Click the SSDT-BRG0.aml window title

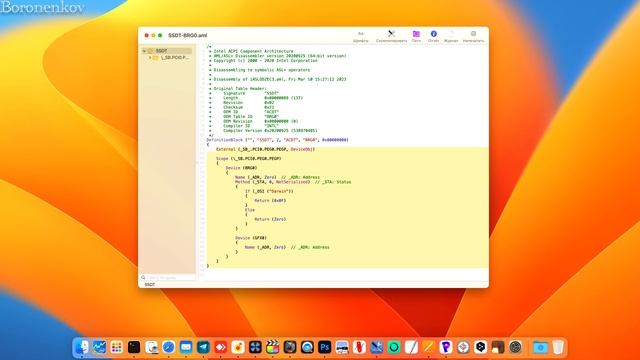click(187, 36)
